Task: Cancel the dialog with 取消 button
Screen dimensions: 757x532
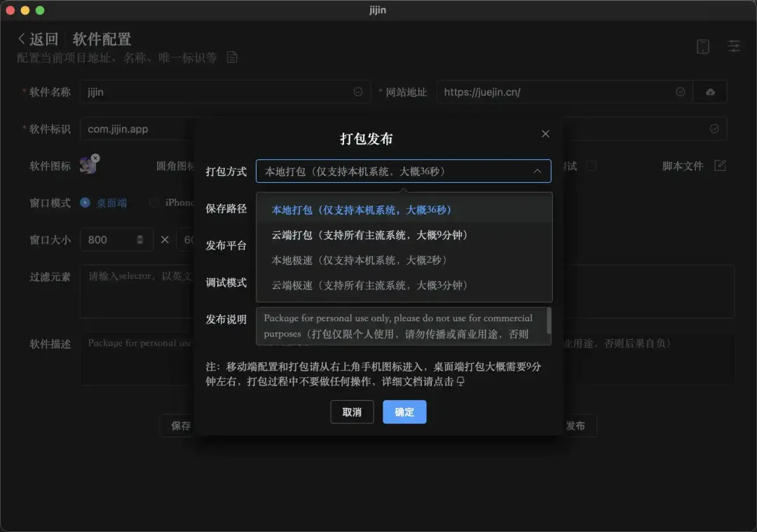Action: [352, 413]
